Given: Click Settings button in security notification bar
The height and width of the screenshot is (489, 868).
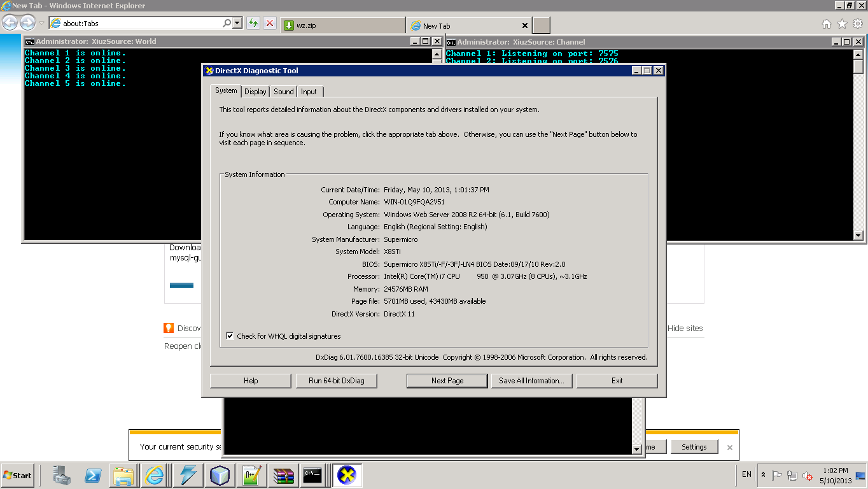Looking at the screenshot, I should [x=694, y=447].
